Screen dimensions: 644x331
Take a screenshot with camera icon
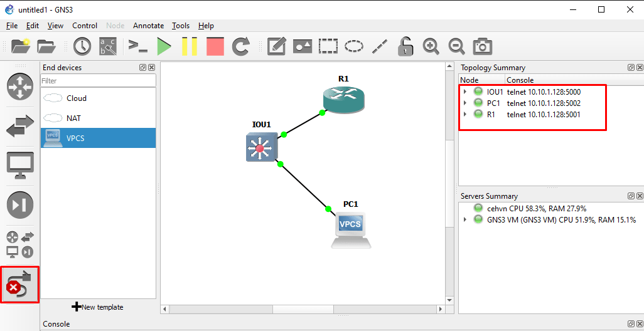[x=482, y=46]
